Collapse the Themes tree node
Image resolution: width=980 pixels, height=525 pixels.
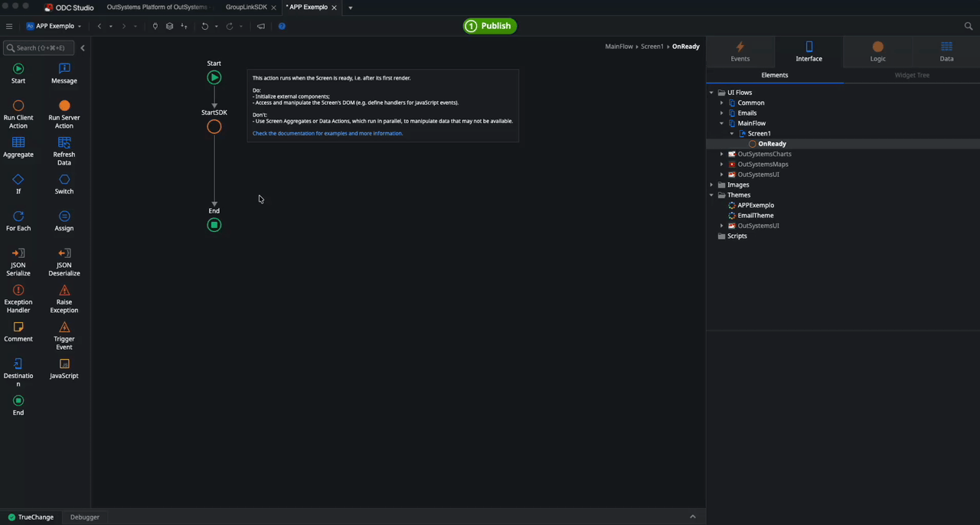(711, 194)
